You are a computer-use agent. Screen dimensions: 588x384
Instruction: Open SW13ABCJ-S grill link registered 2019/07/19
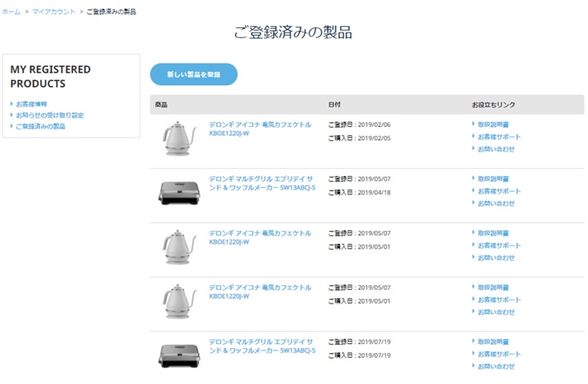tap(262, 346)
